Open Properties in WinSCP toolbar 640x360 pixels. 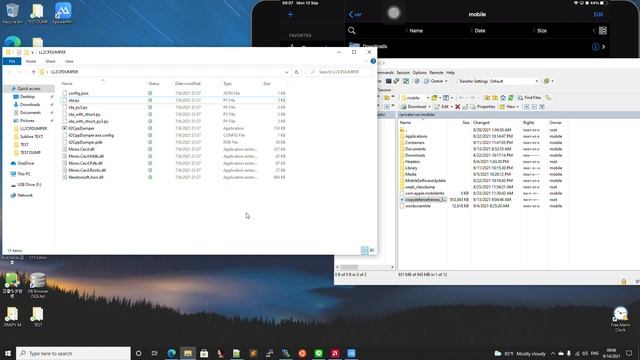pyautogui.click(x=483, y=107)
